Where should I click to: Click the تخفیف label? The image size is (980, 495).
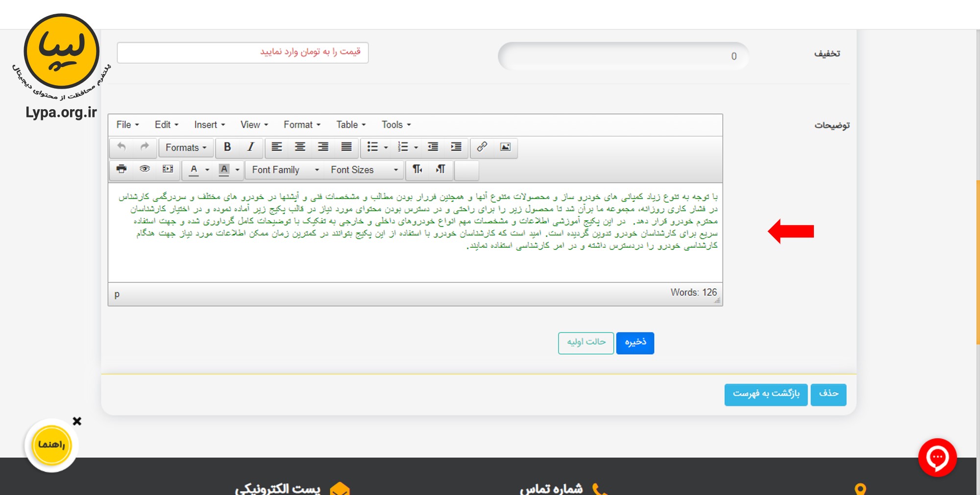[827, 53]
